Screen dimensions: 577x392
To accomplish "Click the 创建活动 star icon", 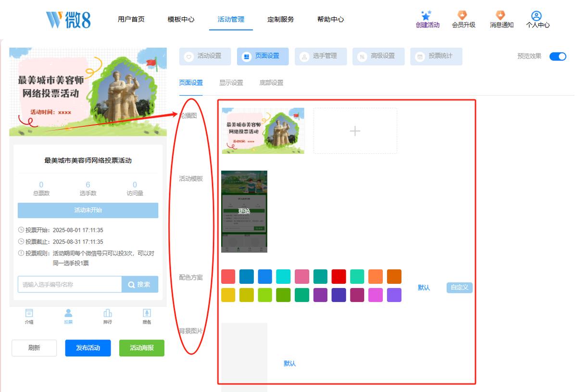I will (426, 15).
